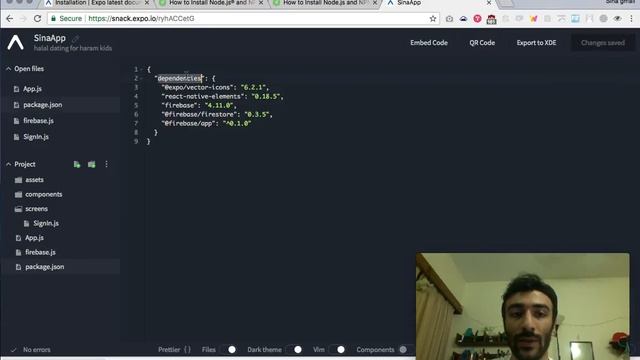
Task: Toggle the Files panel switch
Action: click(228, 349)
